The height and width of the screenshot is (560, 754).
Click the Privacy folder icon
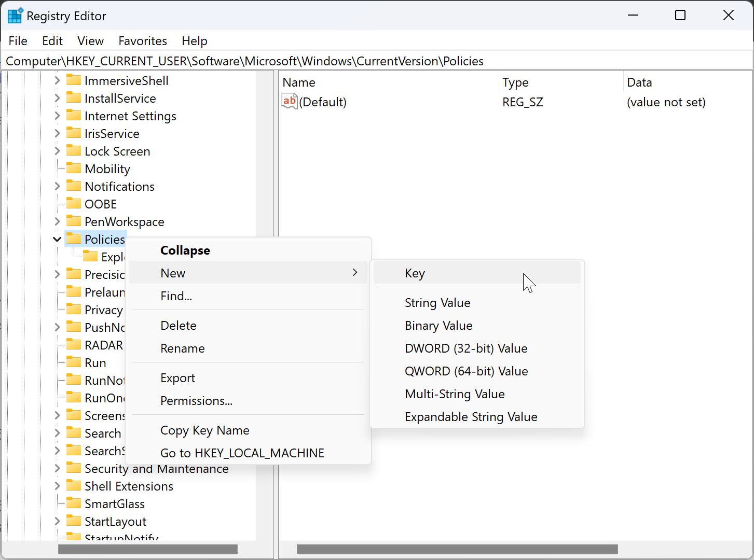pos(74,310)
